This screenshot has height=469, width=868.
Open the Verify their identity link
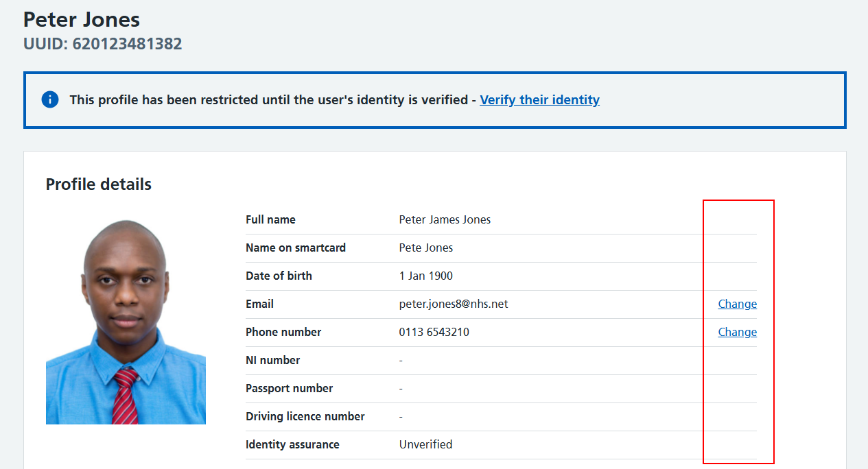click(x=539, y=100)
